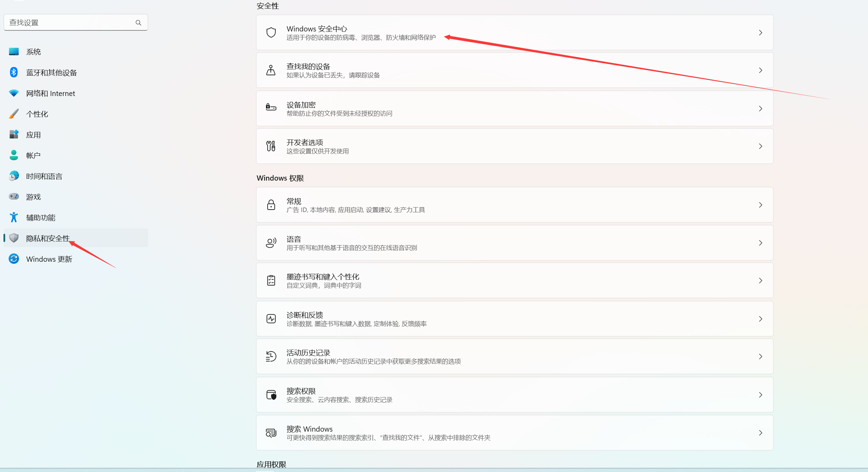Select 应用 in the sidebar
The width and height of the screenshot is (868, 472).
[76, 135]
